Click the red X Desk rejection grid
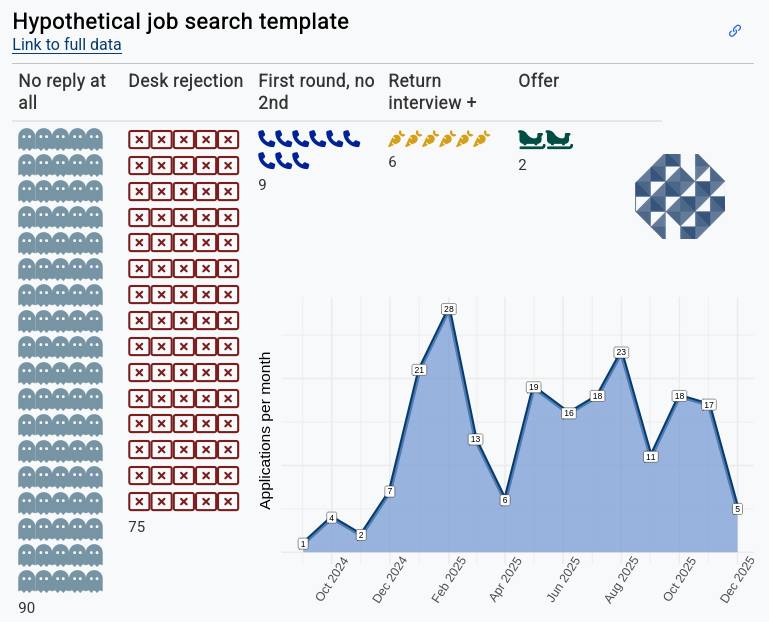This screenshot has width=769, height=622. 184,320
